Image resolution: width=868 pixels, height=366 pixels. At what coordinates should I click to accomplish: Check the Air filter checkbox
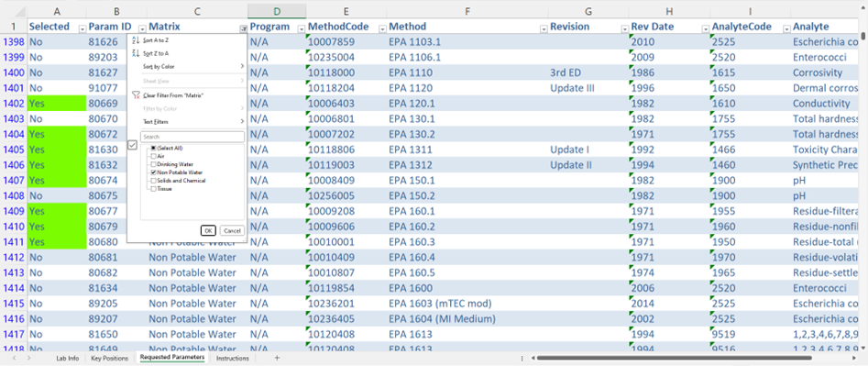pyautogui.click(x=153, y=157)
